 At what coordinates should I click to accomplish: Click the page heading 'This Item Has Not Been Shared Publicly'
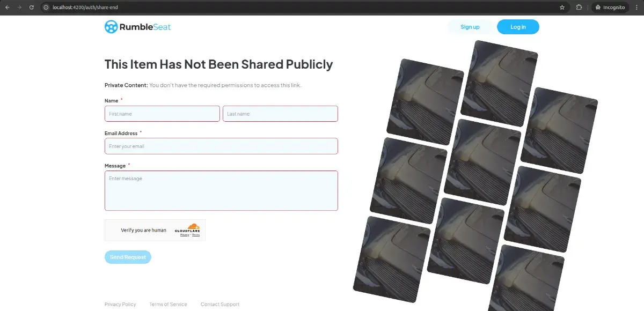(x=218, y=64)
